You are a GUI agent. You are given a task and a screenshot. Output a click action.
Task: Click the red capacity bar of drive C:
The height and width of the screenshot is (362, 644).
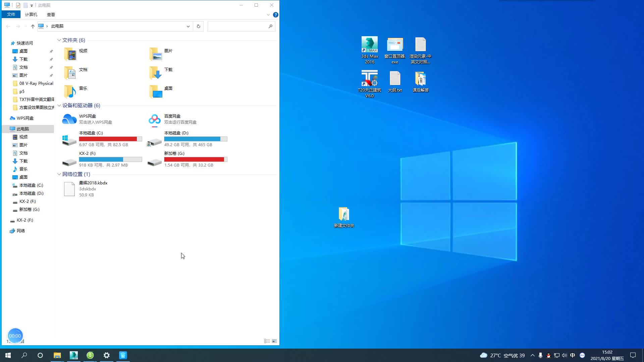coord(107,138)
